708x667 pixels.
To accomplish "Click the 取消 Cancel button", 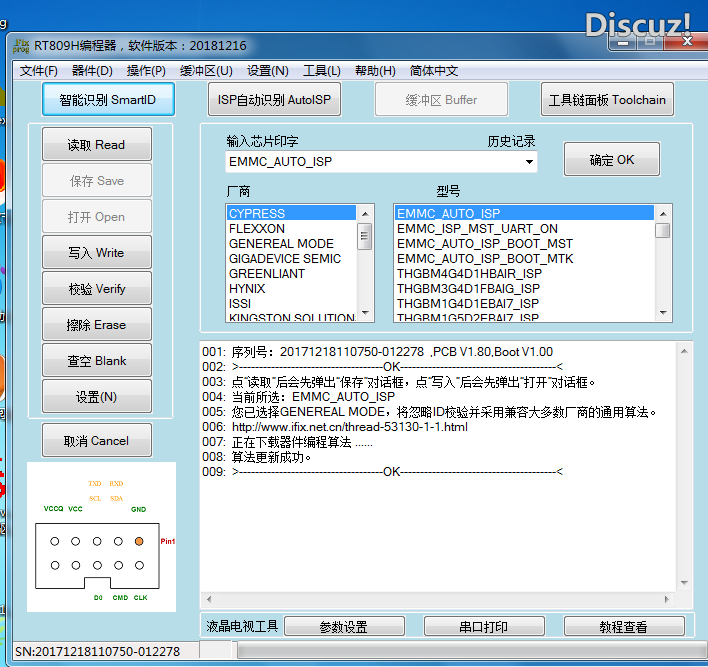I will [97, 441].
